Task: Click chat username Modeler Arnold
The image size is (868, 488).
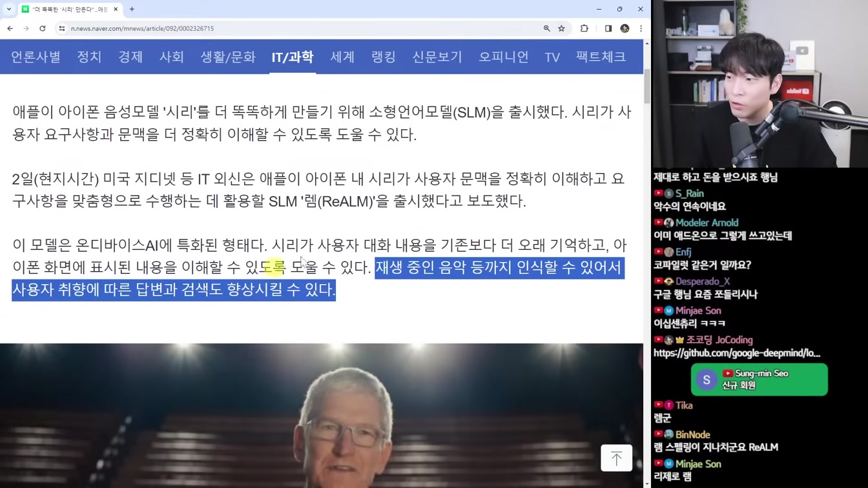Action: point(707,222)
